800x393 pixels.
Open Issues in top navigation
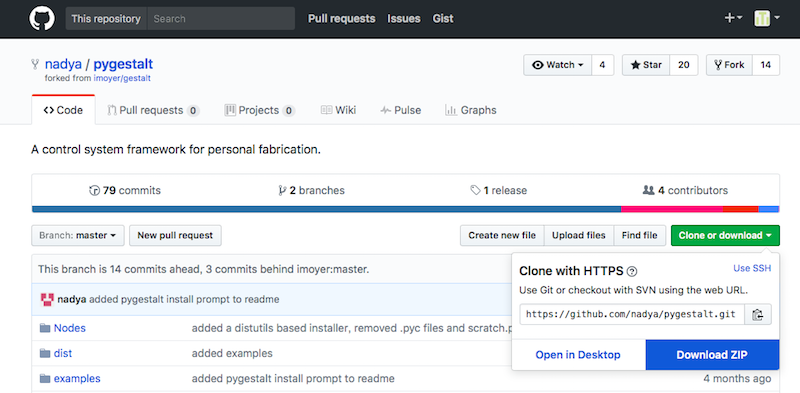click(x=404, y=18)
